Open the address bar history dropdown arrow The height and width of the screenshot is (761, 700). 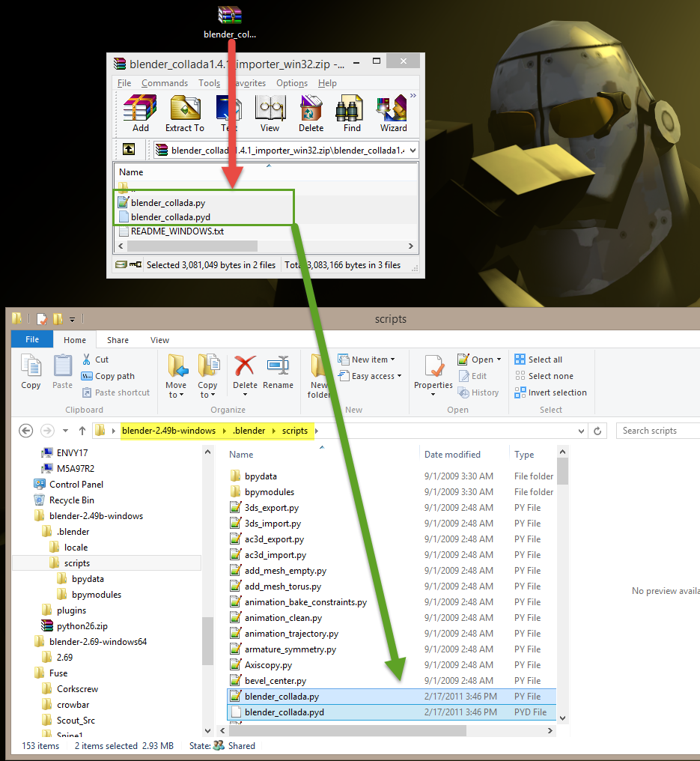581,431
